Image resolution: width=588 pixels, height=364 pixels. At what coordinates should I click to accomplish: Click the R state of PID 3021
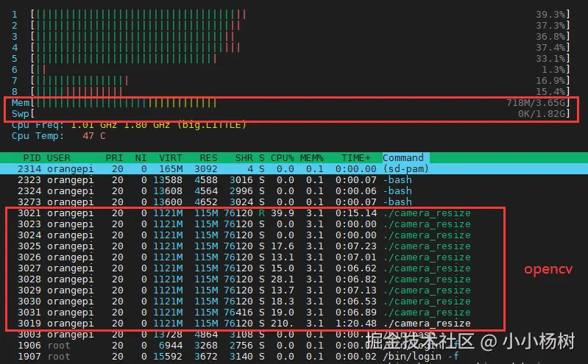point(261,213)
